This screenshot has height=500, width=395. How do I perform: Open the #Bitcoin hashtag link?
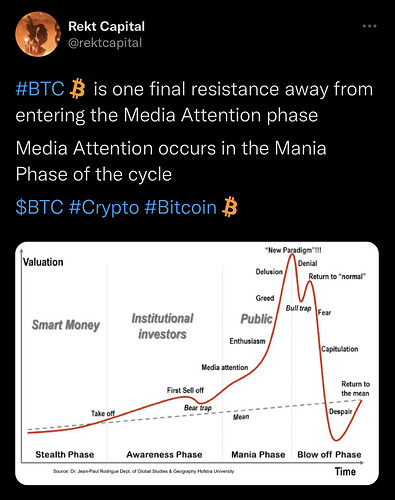pyautogui.click(x=181, y=207)
